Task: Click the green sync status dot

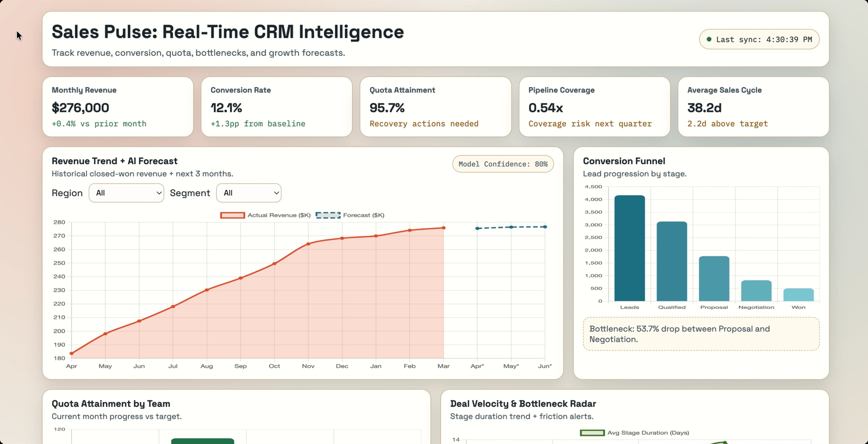Action: point(709,40)
